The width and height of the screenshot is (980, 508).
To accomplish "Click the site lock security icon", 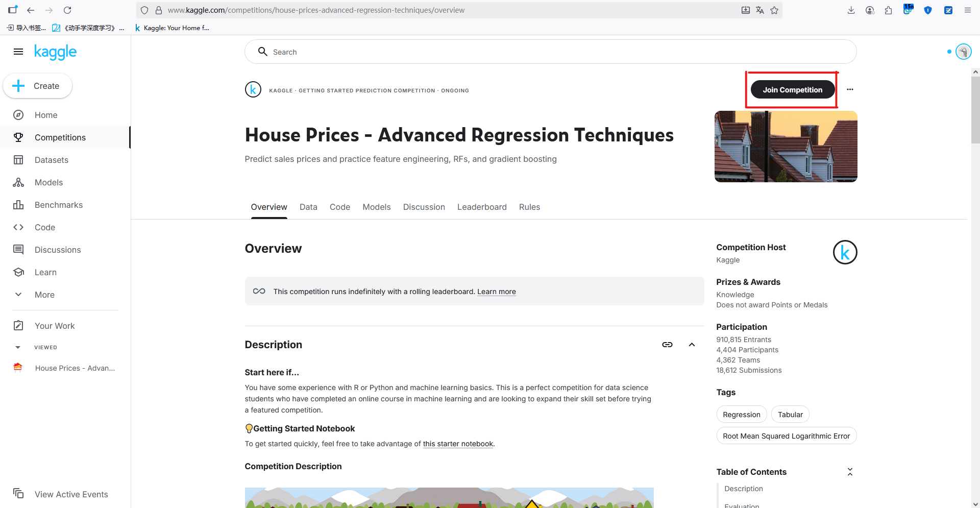I will [x=159, y=10].
